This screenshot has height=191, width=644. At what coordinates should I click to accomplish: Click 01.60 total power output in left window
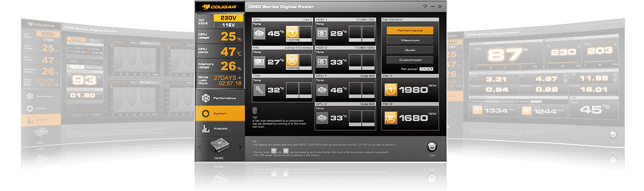pos(83,96)
